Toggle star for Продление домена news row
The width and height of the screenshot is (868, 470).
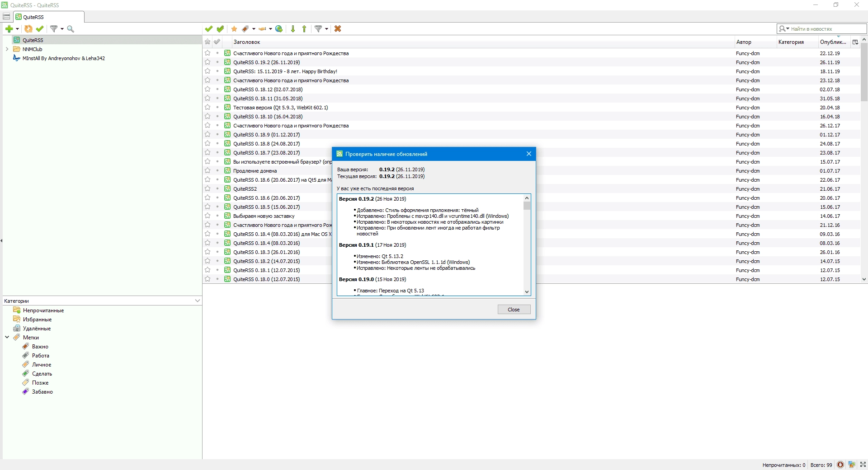point(208,170)
